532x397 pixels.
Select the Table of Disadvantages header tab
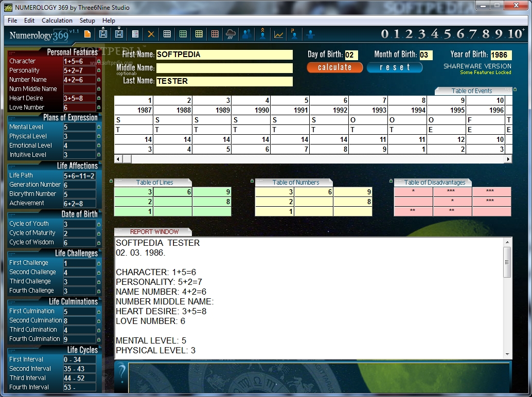pos(433,183)
